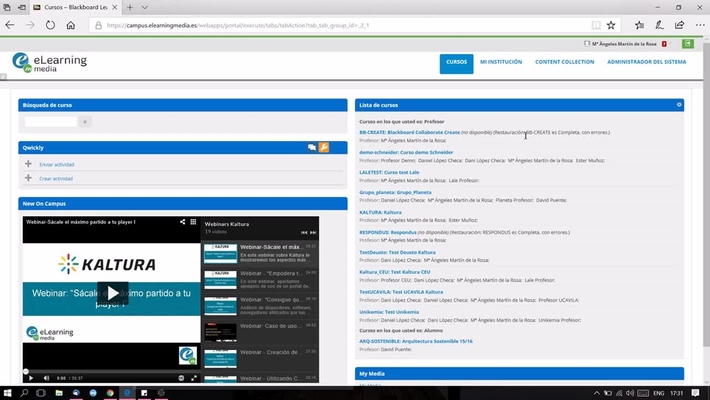Open Task View on taskbar
Image resolution: width=710 pixels, height=400 pixels.
41,393
